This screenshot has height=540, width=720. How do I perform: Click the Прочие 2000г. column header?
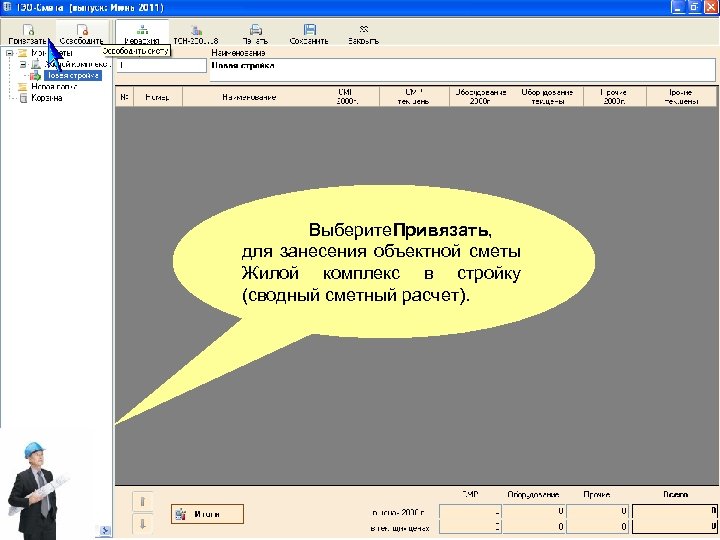click(x=614, y=97)
